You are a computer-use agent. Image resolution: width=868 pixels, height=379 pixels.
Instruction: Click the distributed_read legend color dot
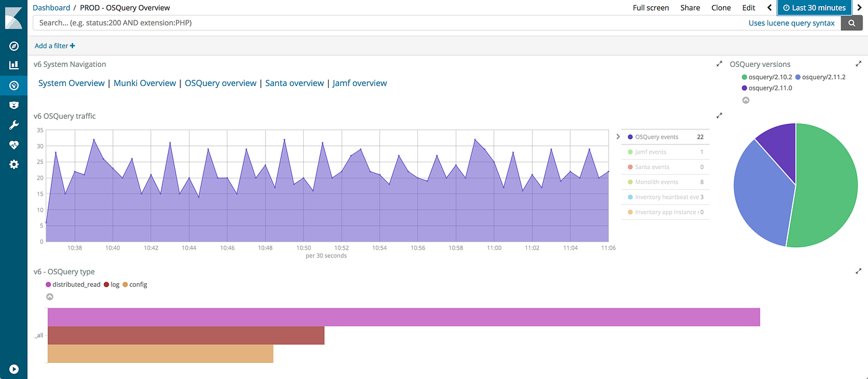tap(48, 284)
